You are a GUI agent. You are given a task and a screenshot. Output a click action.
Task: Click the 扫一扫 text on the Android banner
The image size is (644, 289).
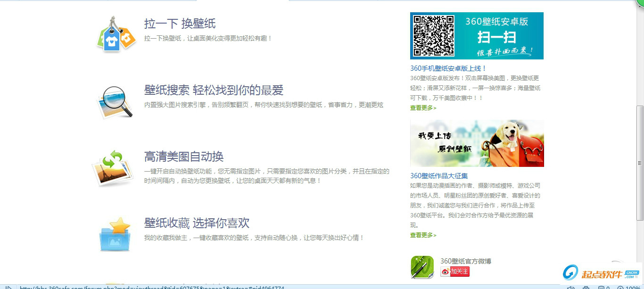point(497,37)
